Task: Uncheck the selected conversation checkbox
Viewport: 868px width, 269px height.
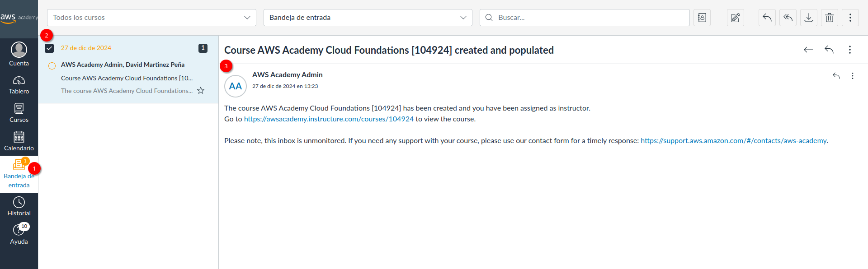Action: [50, 48]
